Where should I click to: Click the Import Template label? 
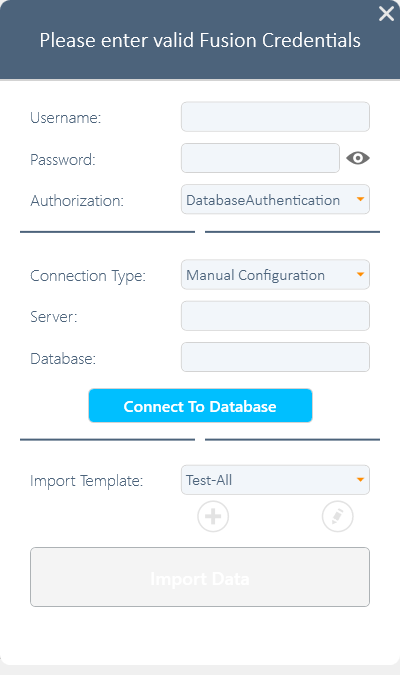87,481
